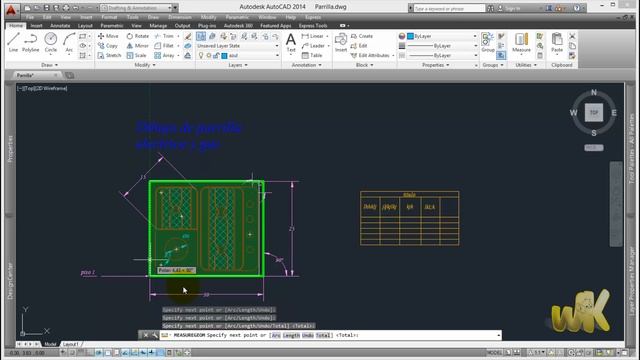Click the Trim tool
Viewport: 640px width, 360px height.
click(x=164, y=36)
